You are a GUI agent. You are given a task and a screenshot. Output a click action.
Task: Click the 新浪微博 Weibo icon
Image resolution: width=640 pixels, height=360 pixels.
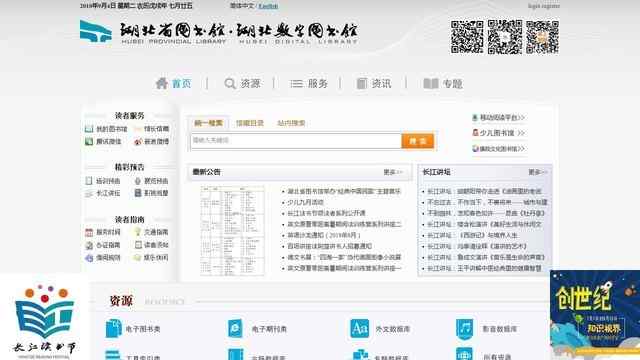pos(138,142)
